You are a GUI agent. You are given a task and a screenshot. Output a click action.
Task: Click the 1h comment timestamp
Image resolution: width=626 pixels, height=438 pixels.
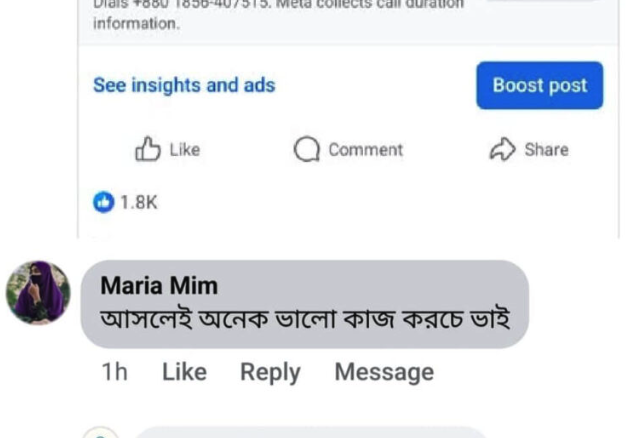tap(115, 372)
